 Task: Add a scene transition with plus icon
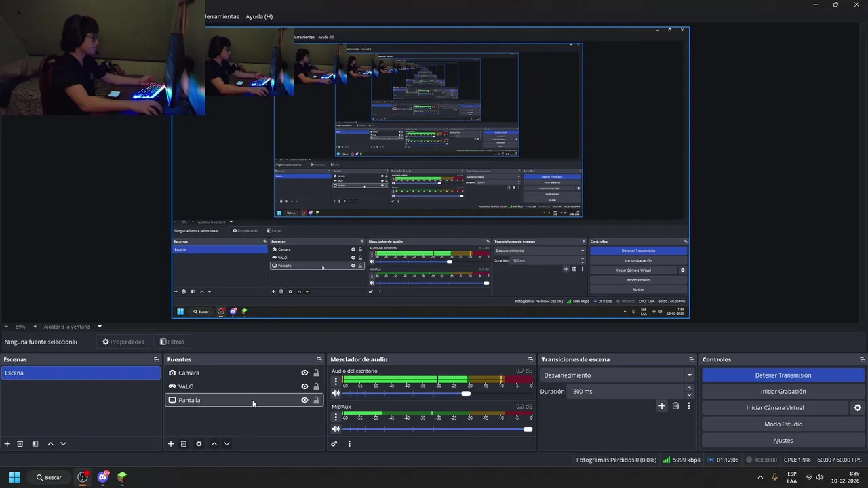coord(662,406)
